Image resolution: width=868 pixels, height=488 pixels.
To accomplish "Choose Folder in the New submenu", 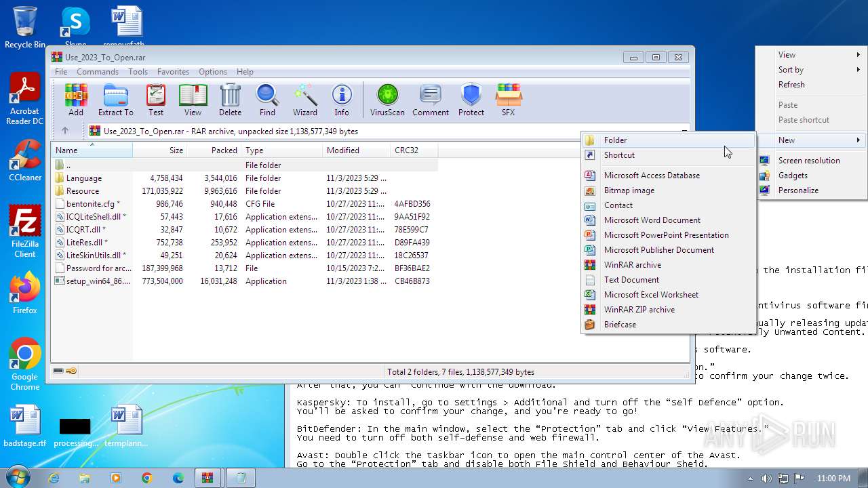I will pyautogui.click(x=668, y=140).
